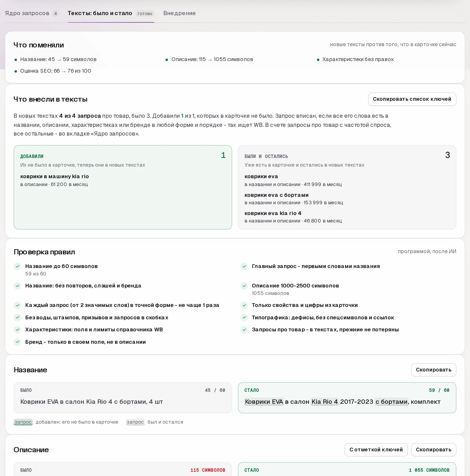Click the count badge «4» beside Ядро запросов
The height and width of the screenshot is (476, 470).
coord(55,13)
